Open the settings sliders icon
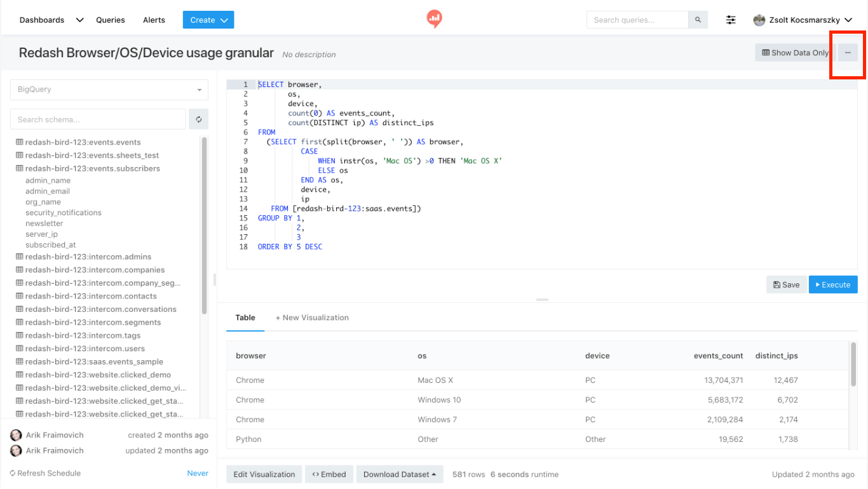 coord(731,20)
